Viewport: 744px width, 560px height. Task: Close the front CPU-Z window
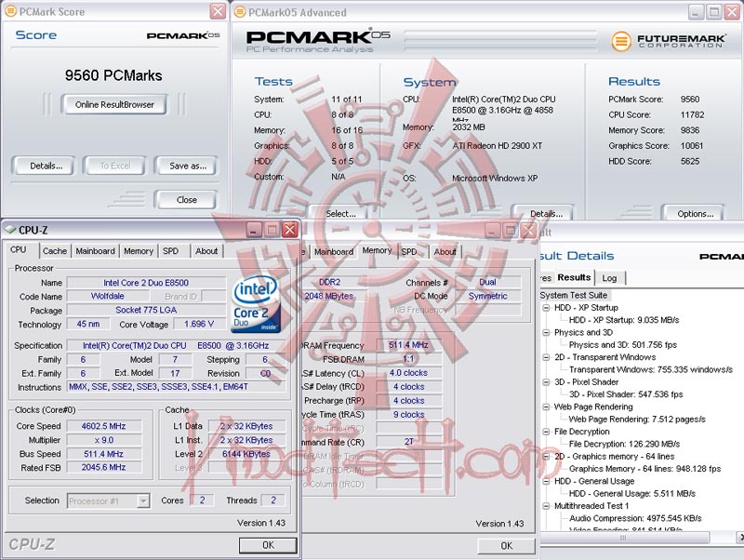pos(290,230)
